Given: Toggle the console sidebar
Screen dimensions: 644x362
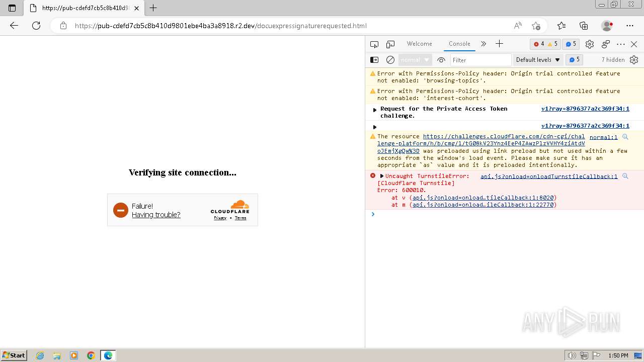Looking at the screenshot, I should pyautogui.click(x=374, y=60).
